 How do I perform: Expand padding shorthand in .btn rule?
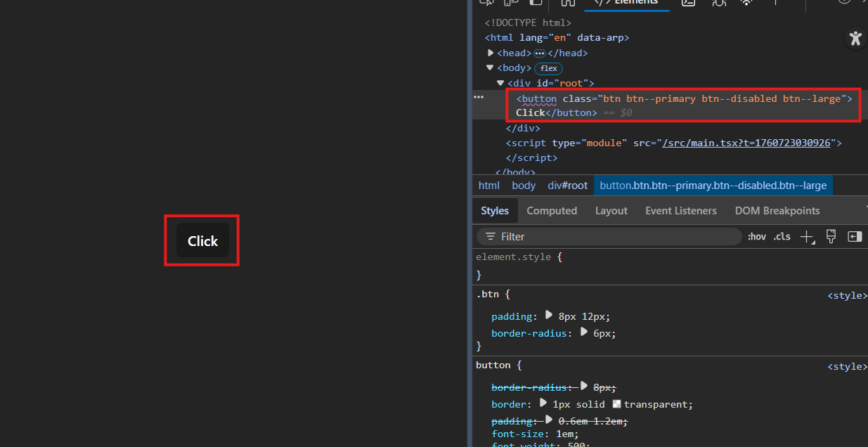(x=549, y=316)
